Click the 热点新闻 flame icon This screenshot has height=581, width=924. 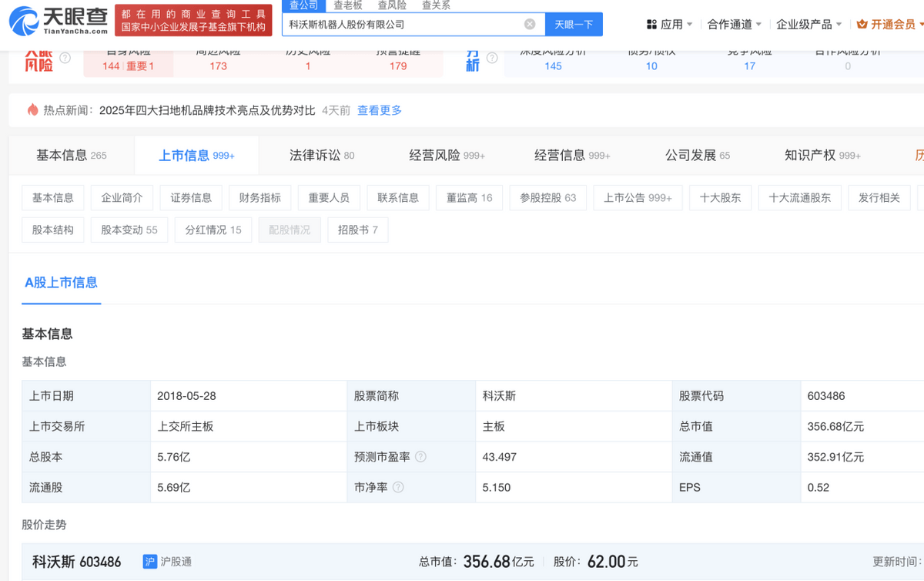pyautogui.click(x=32, y=110)
